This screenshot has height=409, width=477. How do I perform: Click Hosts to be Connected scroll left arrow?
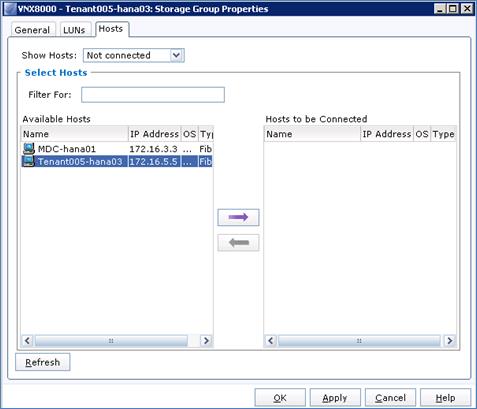271,341
